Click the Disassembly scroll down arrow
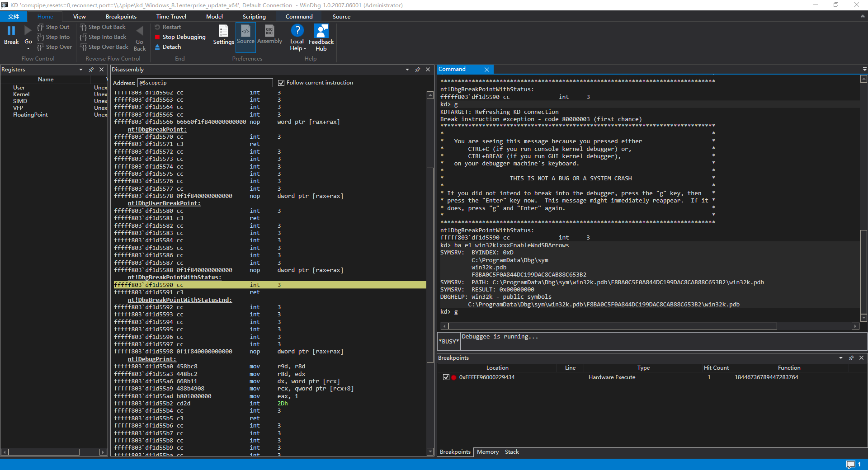This screenshot has height=470, width=868. click(x=430, y=451)
